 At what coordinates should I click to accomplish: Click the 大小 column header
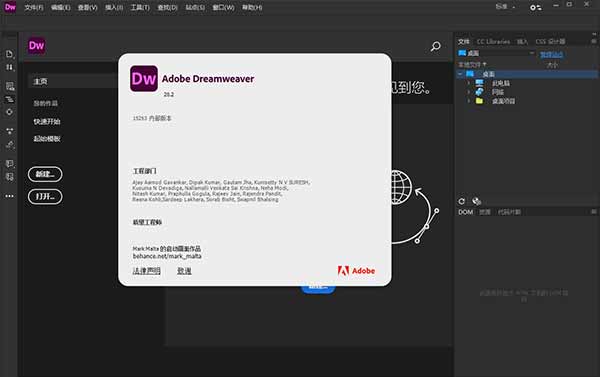coord(552,65)
